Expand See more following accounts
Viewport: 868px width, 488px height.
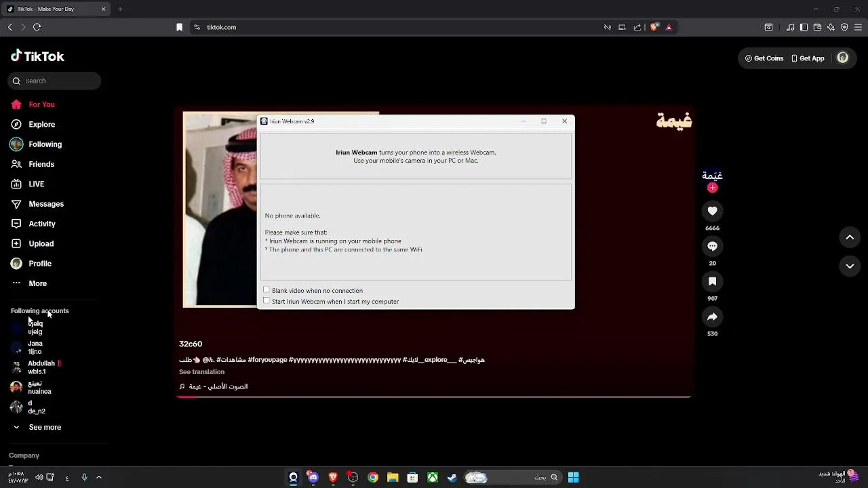(37, 428)
